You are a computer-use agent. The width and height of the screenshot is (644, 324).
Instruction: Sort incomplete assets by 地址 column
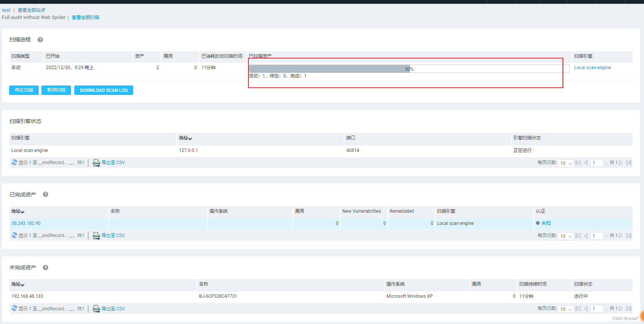pos(18,284)
